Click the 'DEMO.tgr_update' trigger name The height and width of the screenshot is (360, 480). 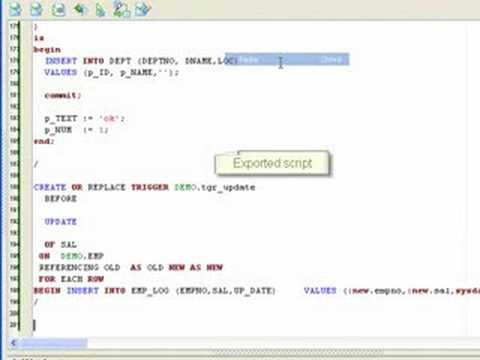coord(215,187)
